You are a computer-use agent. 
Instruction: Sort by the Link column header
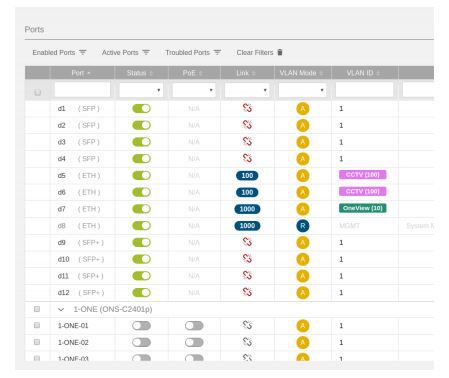[x=247, y=73]
